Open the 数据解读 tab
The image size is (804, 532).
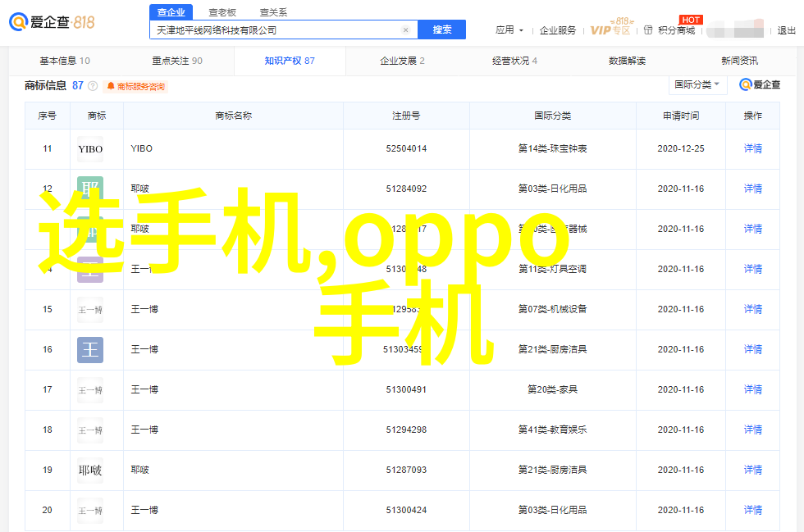[627, 61]
